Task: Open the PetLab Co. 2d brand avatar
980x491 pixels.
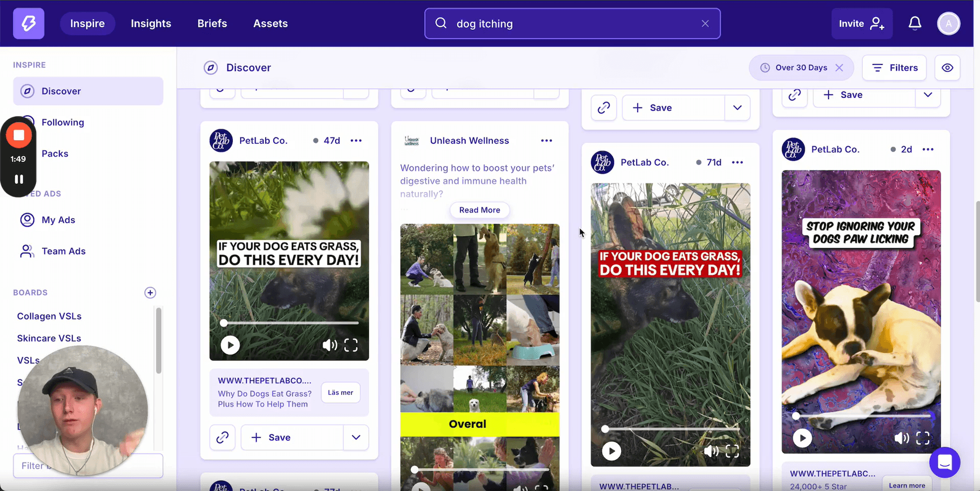Action: pos(793,150)
